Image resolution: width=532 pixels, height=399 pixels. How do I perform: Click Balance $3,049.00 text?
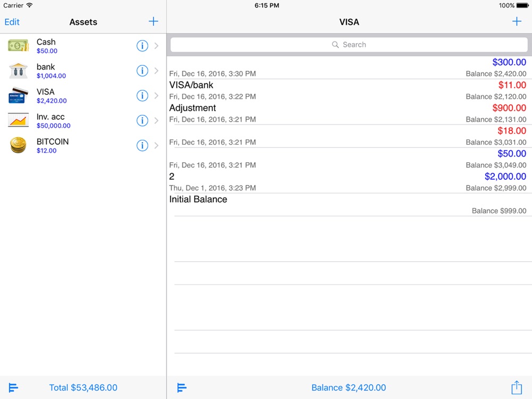click(x=496, y=165)
